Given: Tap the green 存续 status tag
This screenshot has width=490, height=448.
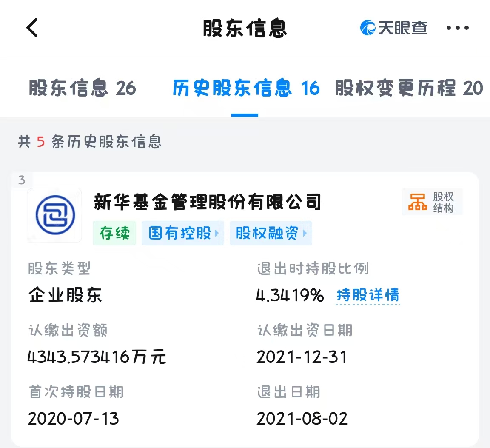Looking at the screenshot, I should tap(114, 233).
